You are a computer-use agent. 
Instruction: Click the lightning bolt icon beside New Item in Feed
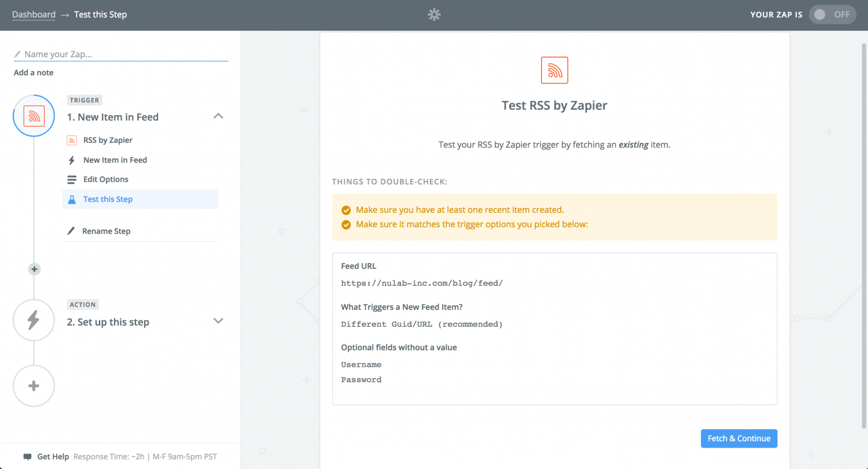point(72,160)
